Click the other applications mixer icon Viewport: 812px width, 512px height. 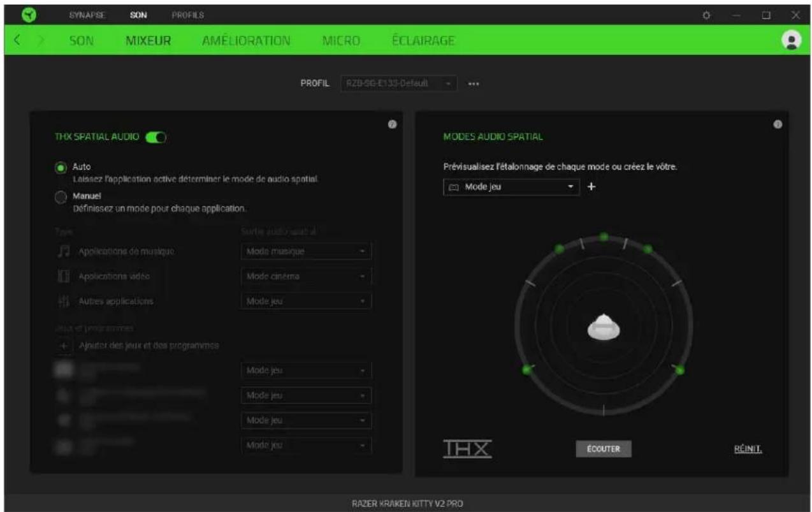point(64,300)
